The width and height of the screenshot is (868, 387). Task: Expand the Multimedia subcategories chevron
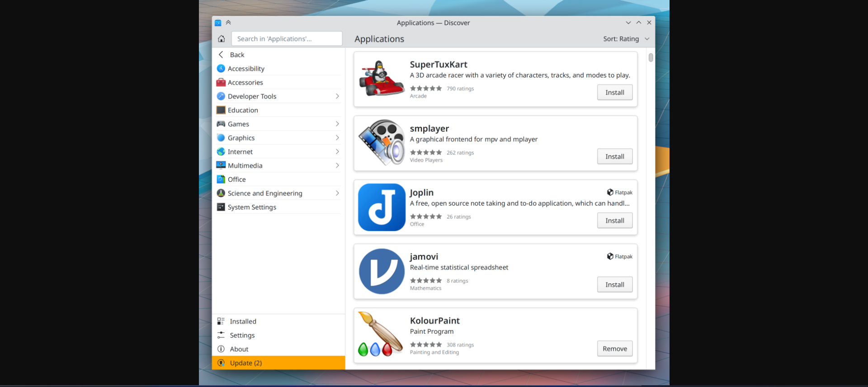(337, 165)
